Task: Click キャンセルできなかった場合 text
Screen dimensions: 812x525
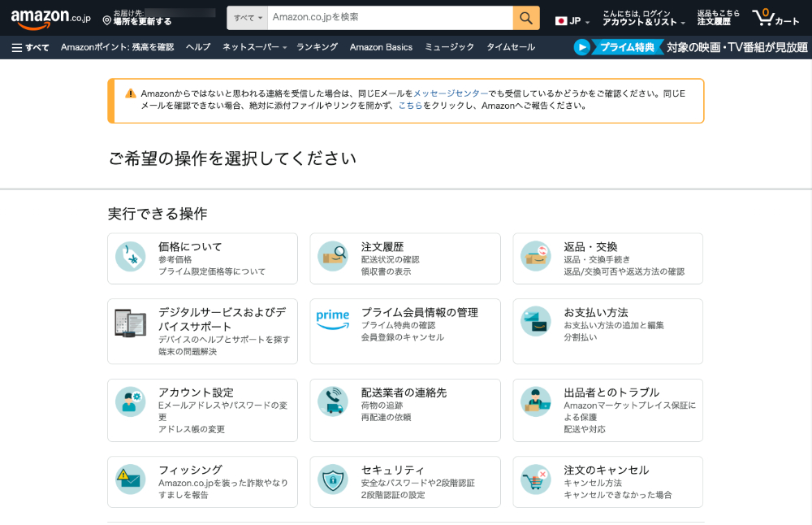Action: (618, 495)
